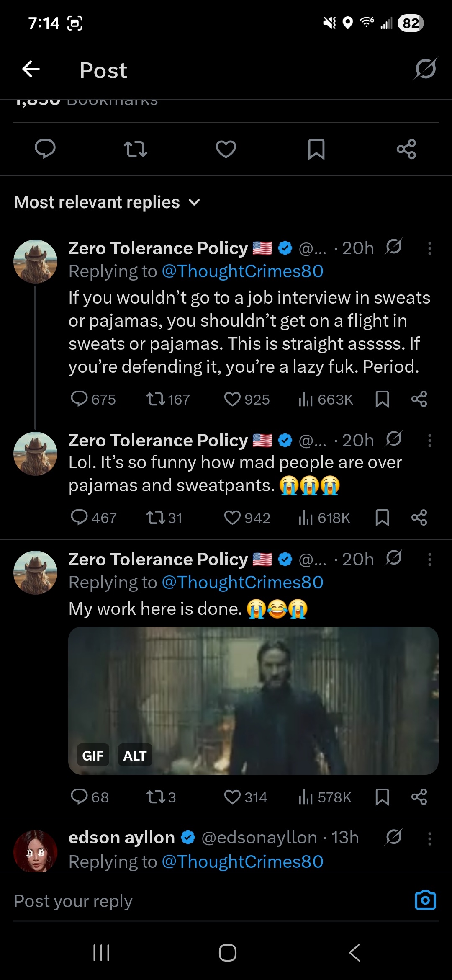Like the reply with 942 likes
Viewport: 452px width, 980px height.
click(x=232, y=518)
